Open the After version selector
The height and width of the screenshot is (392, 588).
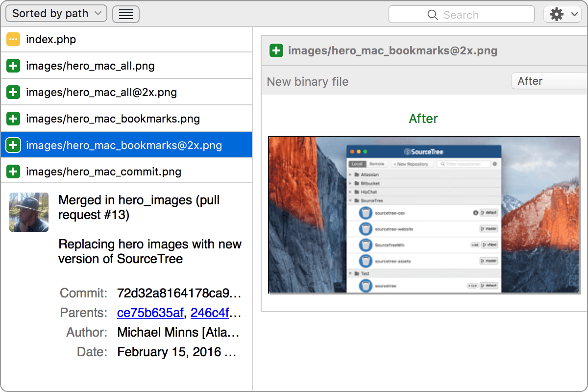[x=549, y=81]
